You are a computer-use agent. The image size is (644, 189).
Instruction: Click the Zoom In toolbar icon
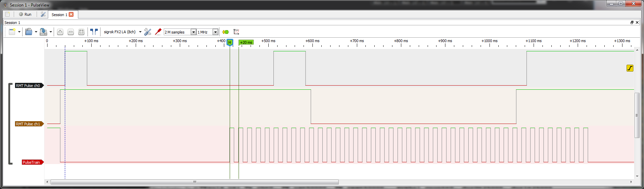(60, 32)
